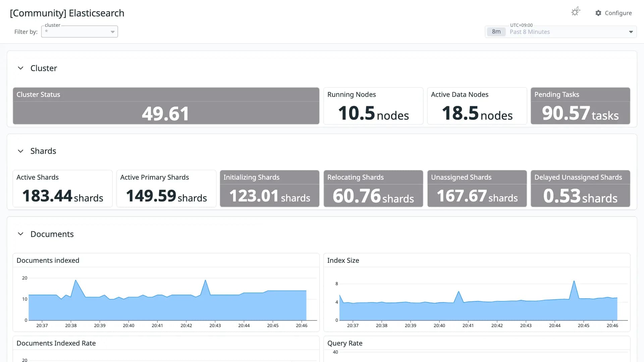Click the Shards section heading

click(43, 151)
